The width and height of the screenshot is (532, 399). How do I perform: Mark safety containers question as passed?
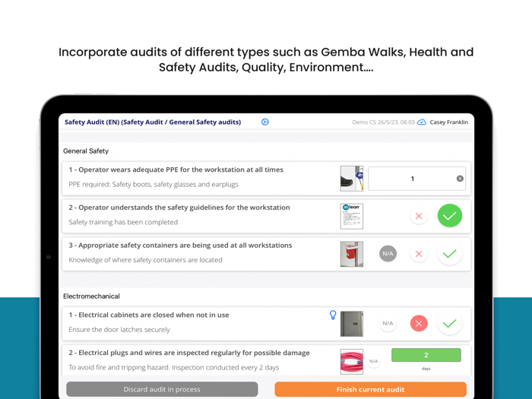point(450,253)
